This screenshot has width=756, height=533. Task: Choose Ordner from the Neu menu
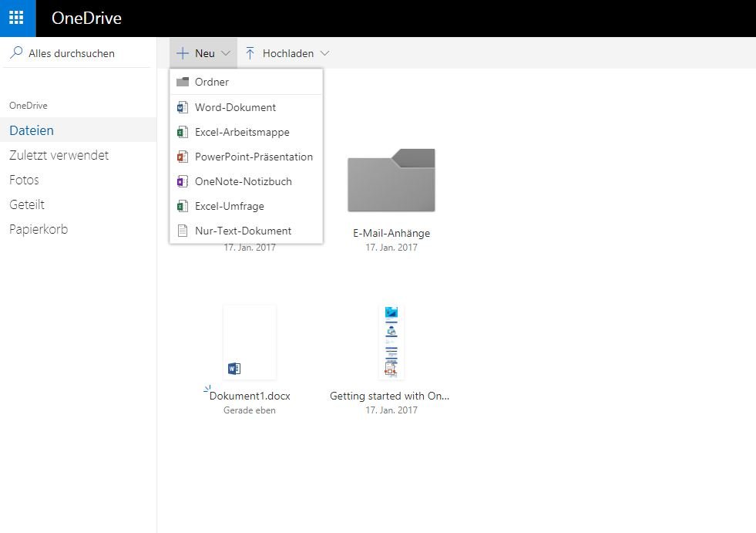pyautogui.click(x=247, y=82)
